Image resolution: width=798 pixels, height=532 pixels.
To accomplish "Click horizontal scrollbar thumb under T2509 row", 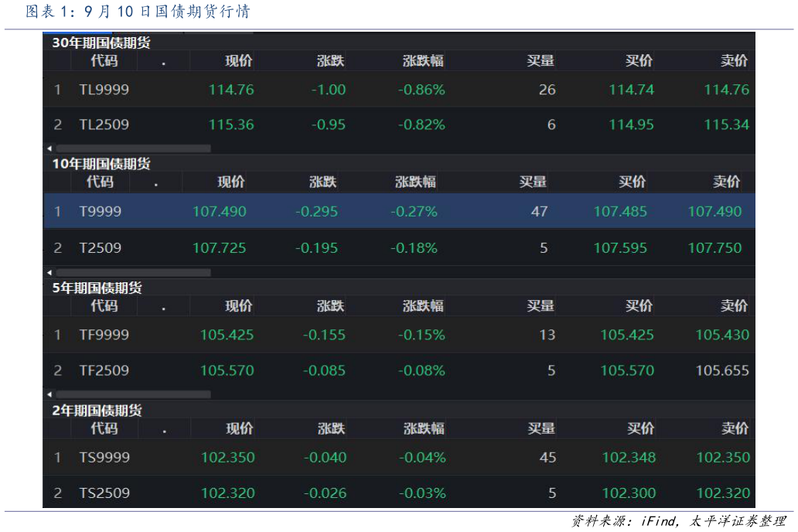I will tap(133, 273).
